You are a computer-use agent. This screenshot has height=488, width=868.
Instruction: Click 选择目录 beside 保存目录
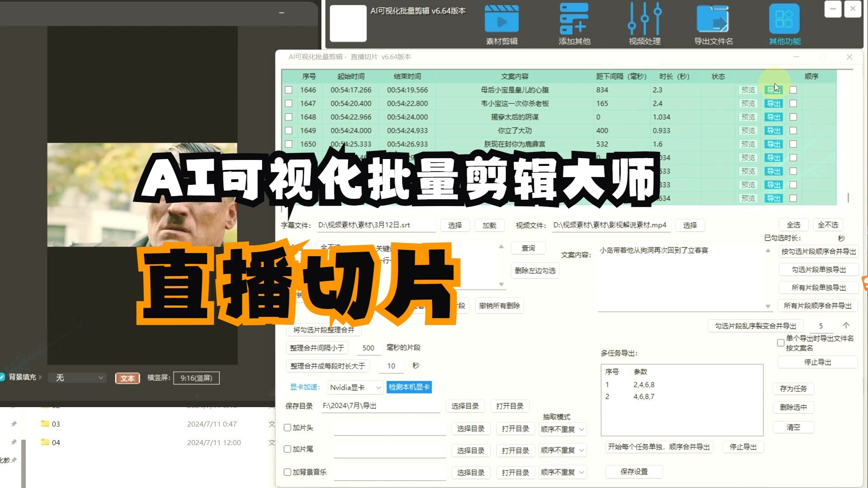(x=465, y=406)
